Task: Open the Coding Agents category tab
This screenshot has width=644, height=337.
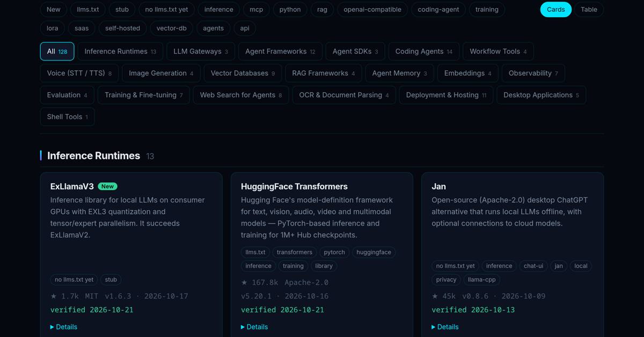Action: click(x=424, y=52)
